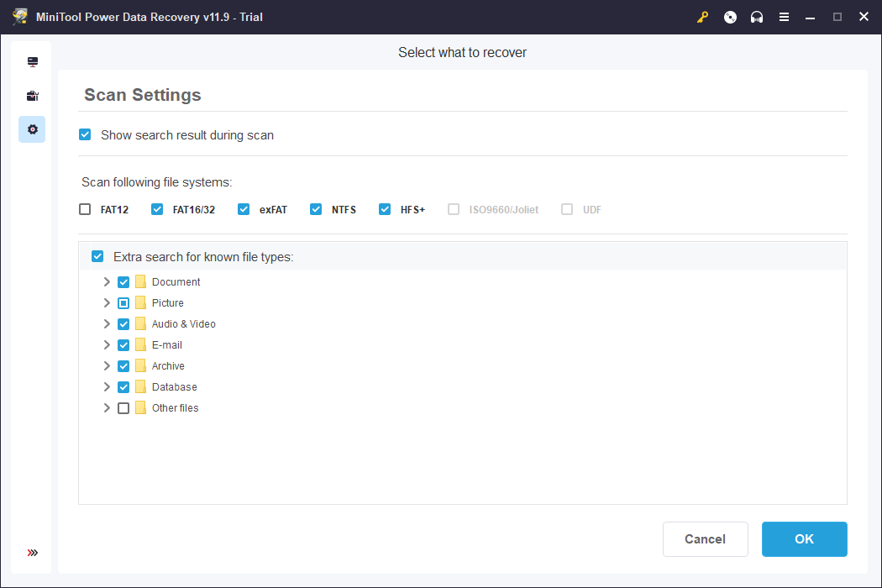Open support via headphones icon
The width and height of the screenshot is (882, 588).
tap(757, 18)
